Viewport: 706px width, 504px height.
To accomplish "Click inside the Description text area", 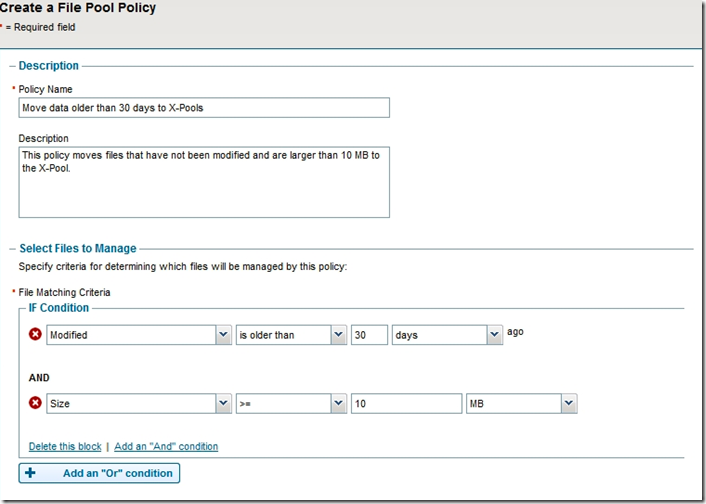I will (x=204, y=182).
